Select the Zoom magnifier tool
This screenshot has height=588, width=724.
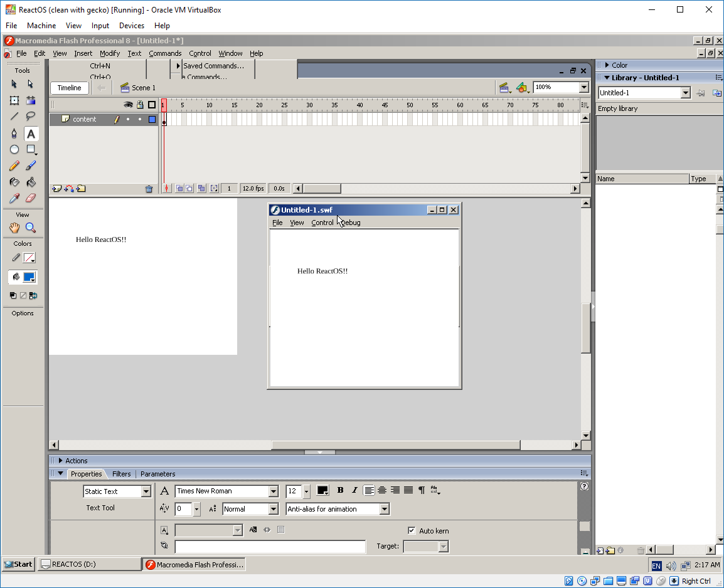(31, 228)
